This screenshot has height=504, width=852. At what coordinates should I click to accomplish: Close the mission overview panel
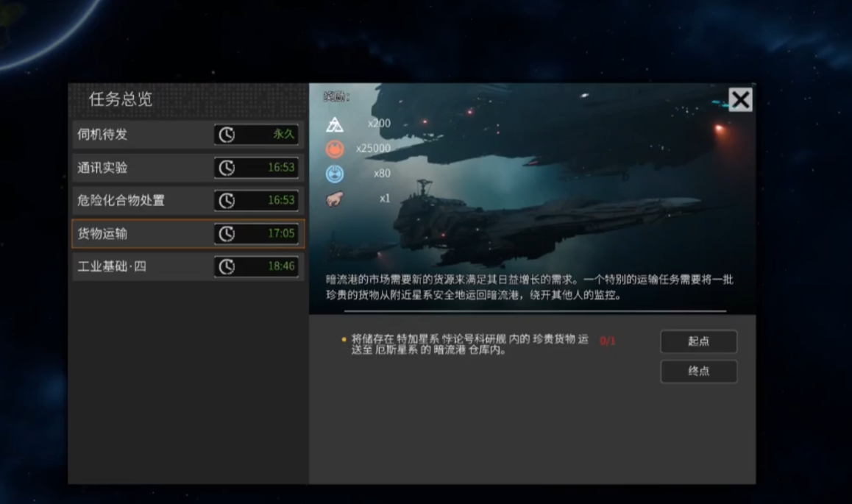tap(740, 99)
